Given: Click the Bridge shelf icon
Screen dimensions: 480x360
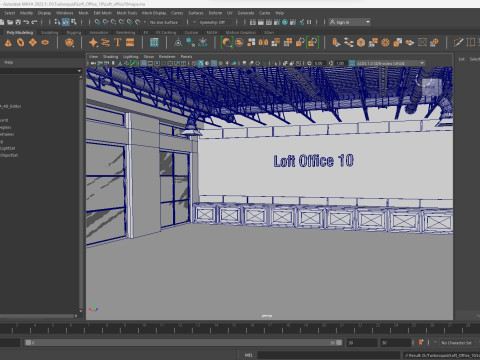Looking at the screenshot, I should tap(349, 42).
